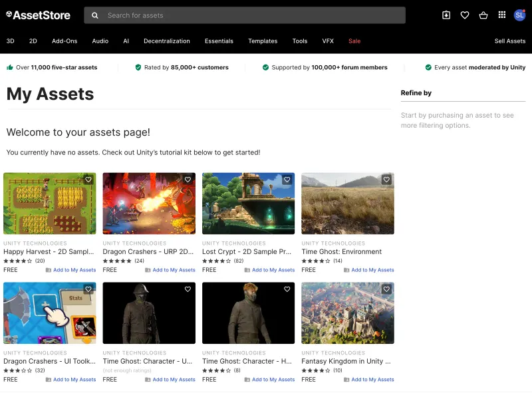Open the Sale page
Screen dimensions: 532x399
point(354,41)
